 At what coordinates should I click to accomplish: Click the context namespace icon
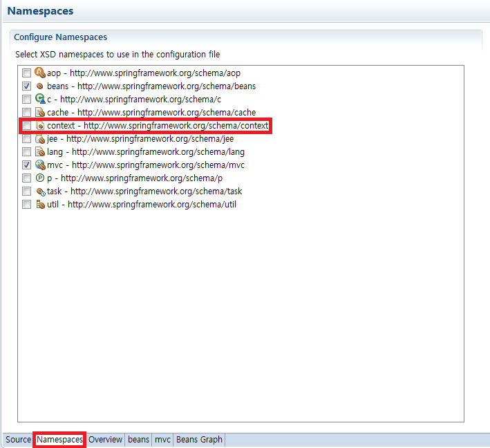click(40, 125)
